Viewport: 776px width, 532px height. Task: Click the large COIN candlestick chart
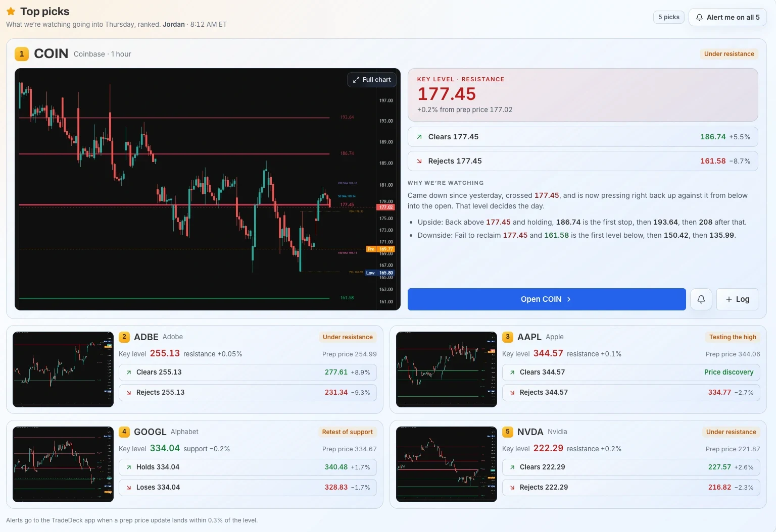click(x=208, y=189)
